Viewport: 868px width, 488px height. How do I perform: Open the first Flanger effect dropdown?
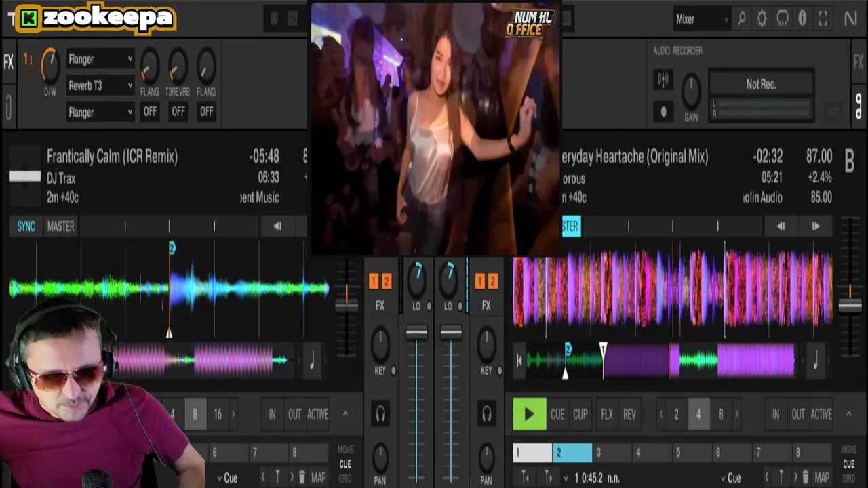[x=100, y=59]
